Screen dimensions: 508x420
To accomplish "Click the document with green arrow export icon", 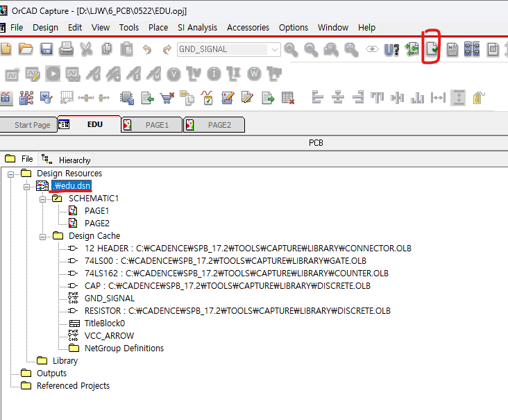I will click(x=268, y=98).
